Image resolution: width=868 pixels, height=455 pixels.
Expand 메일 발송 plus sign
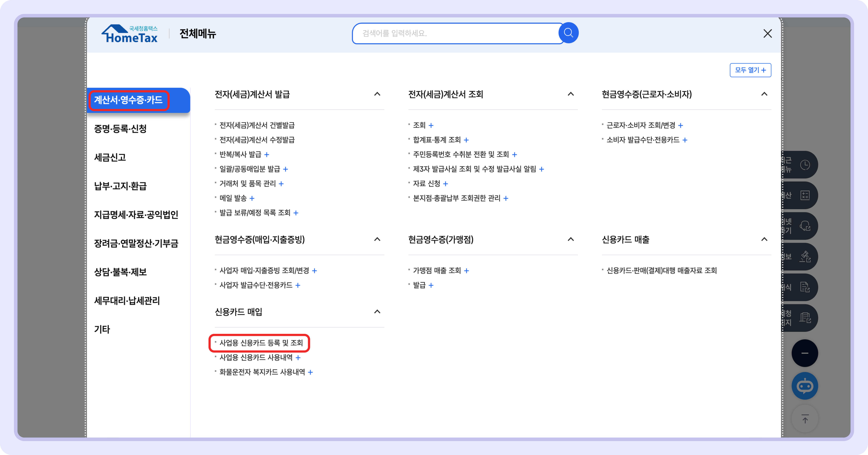[x=252, y=198]
